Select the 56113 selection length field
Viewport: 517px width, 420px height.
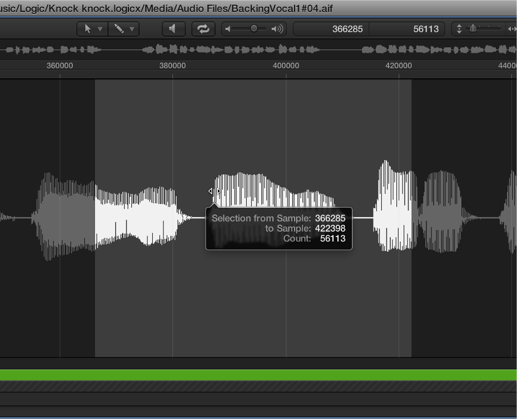coord(407,29)
